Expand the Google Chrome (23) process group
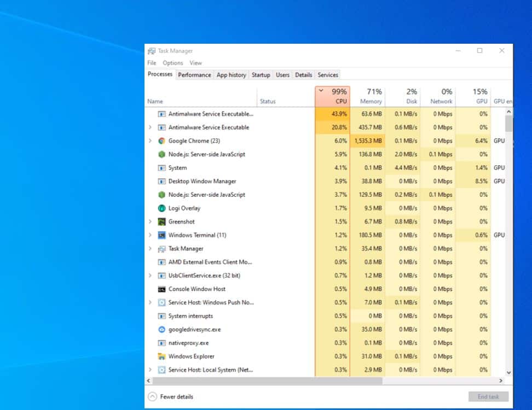The height and width of the screenshot is (410, 532). tap(150, 140)
